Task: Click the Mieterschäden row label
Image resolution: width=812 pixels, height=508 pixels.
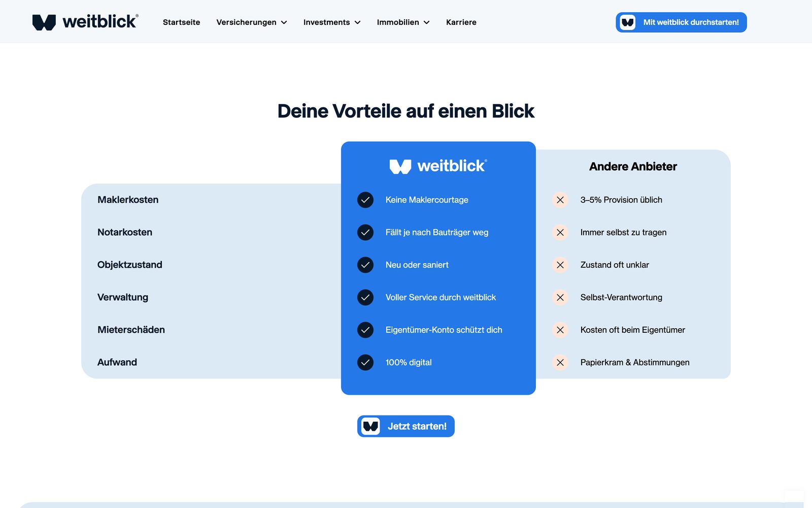Action: [131, 330]
